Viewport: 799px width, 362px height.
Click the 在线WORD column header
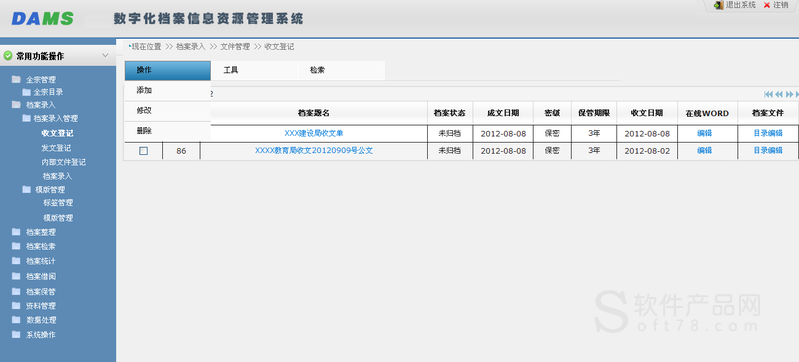click(707, 113)
